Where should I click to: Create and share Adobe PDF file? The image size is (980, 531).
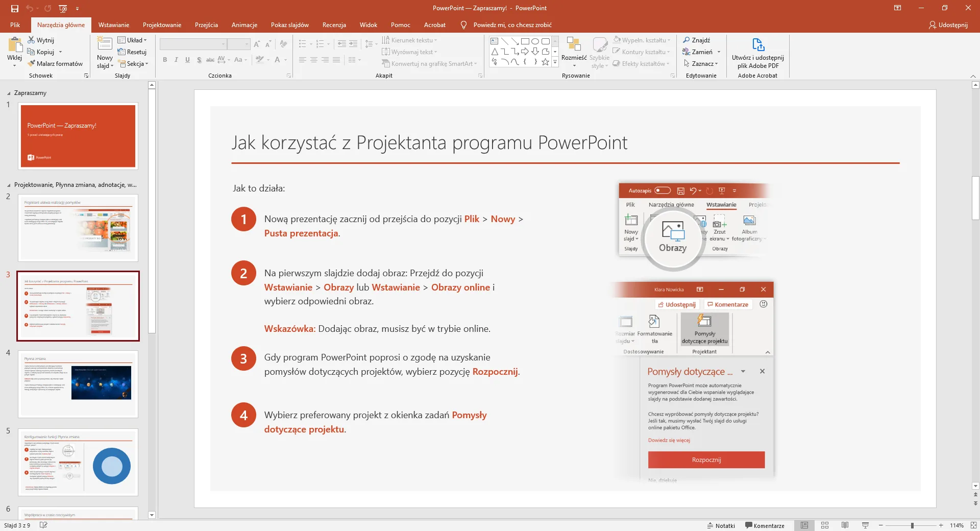coord(758,53)
